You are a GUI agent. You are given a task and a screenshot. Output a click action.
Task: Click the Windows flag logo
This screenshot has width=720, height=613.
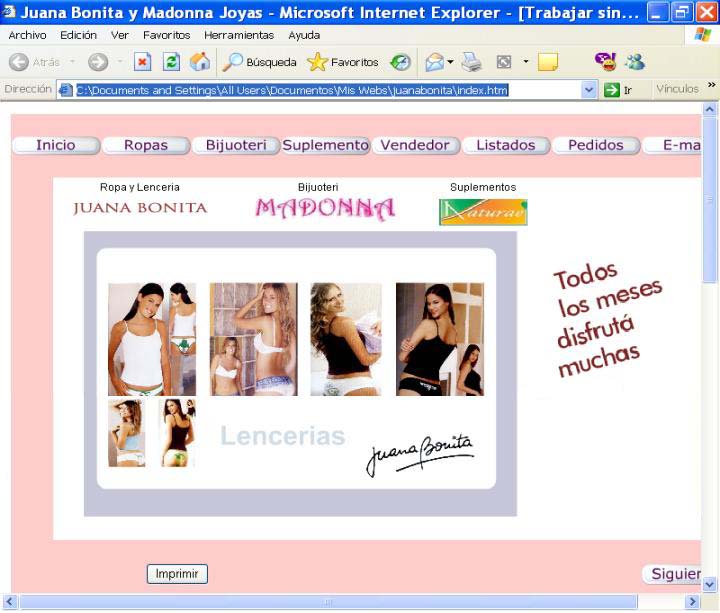coord(703,35)
